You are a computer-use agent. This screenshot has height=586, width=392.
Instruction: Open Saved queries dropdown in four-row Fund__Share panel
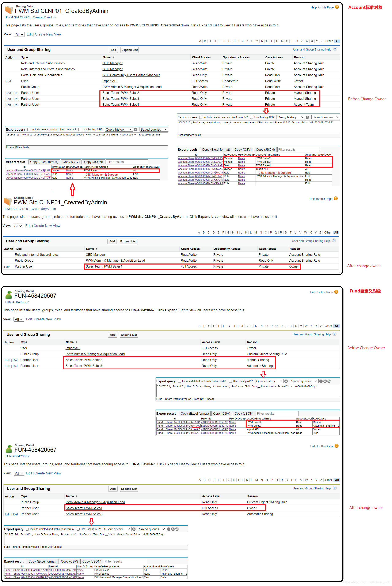point(304,381)
